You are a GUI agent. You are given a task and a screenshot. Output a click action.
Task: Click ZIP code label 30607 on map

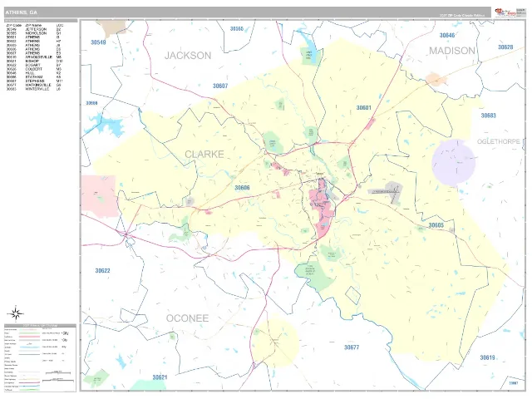pos(220,86)
